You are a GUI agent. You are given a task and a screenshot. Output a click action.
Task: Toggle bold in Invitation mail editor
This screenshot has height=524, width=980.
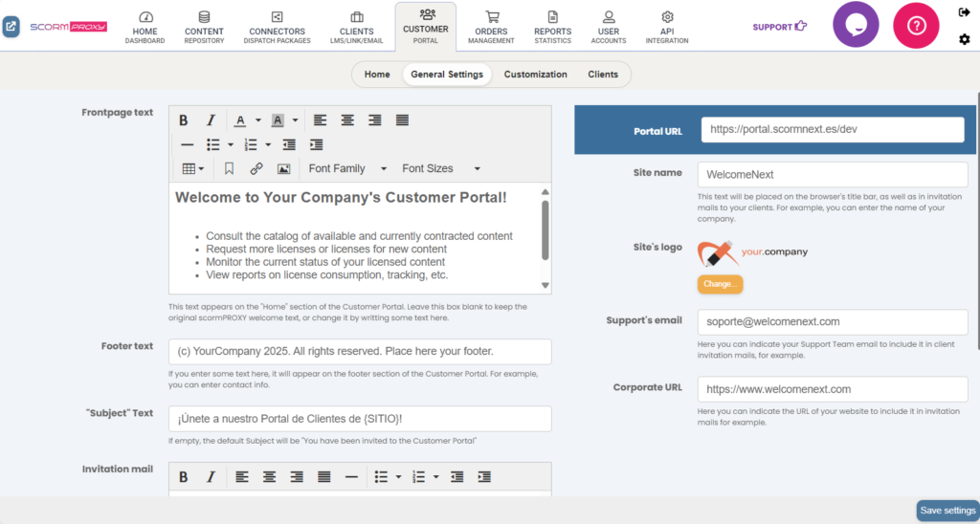184,477
